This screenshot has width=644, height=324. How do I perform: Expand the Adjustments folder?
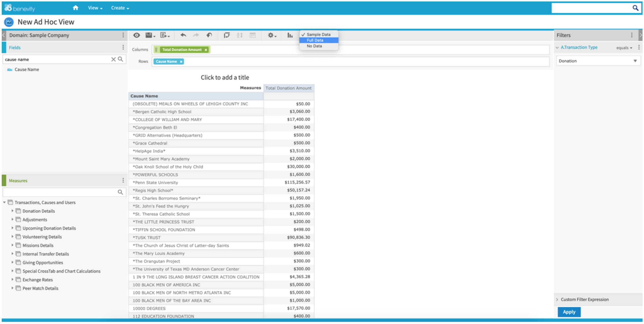12,220
